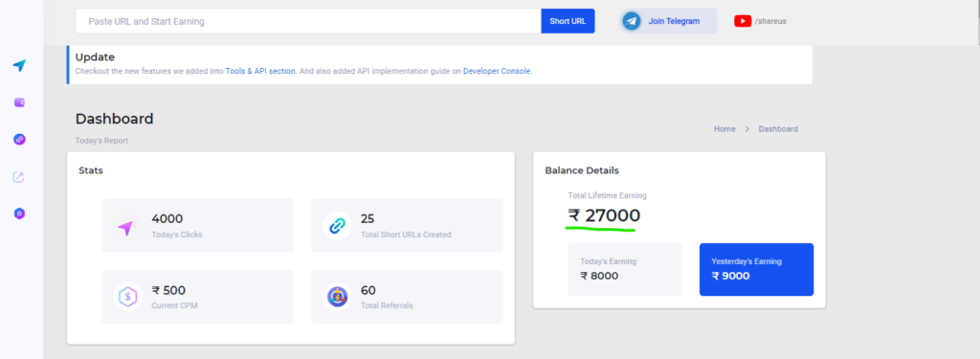Open the /shareus YouTube link
The width and height of the screenshot is (980, 359).
[770, 21]
